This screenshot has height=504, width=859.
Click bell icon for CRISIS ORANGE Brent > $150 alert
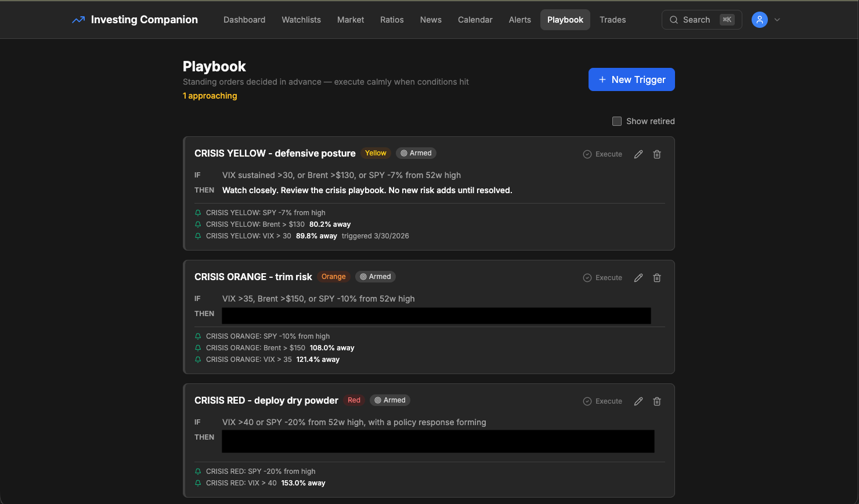tap(198, 348)
